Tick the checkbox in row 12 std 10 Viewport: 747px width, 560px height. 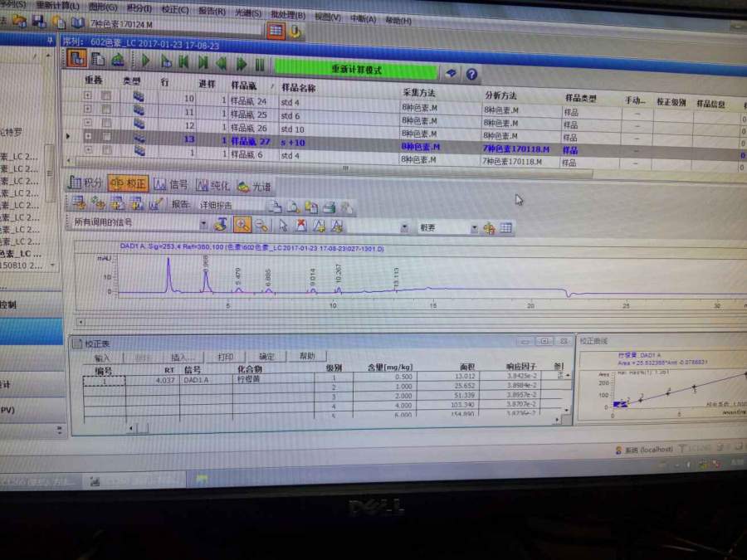[105, 123]
